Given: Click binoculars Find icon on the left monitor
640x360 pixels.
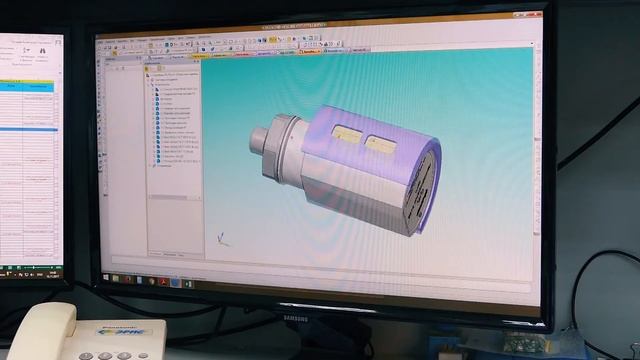Looking at the screenshot, I should (x=42, y=51).
